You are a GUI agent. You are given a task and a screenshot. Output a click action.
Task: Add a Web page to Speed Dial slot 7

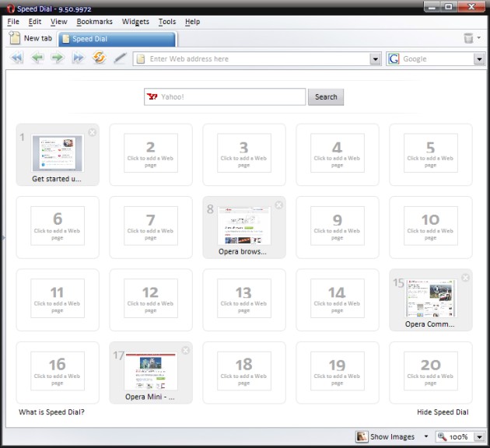click(x=151, y=226)
